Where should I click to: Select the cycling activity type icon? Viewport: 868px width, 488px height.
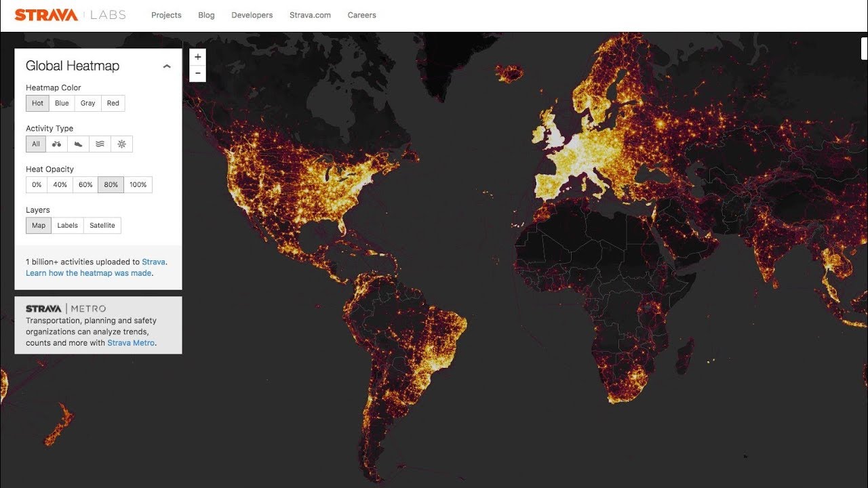point(57,144)
